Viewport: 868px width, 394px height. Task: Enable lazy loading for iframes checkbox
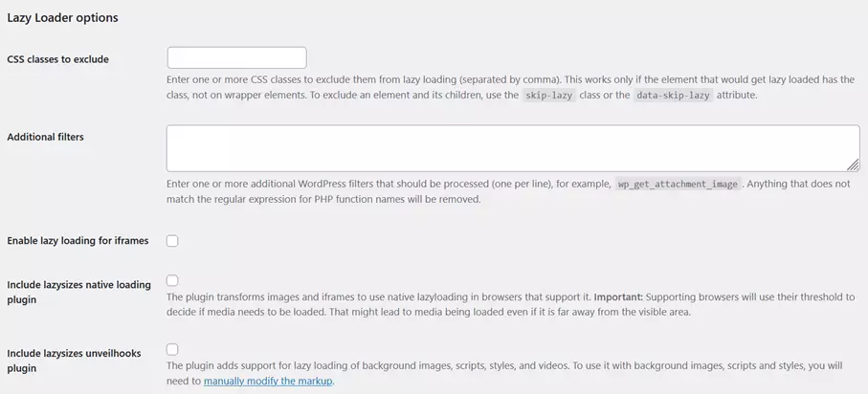(172, 241)
